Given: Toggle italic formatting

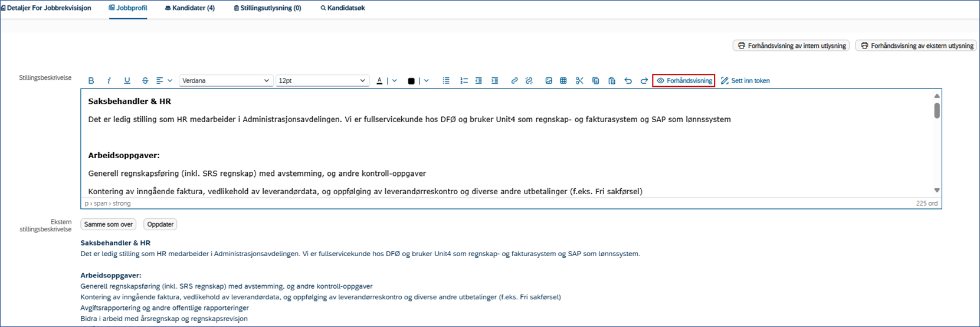Looking at the screenshot, I should tap(109, 81).
